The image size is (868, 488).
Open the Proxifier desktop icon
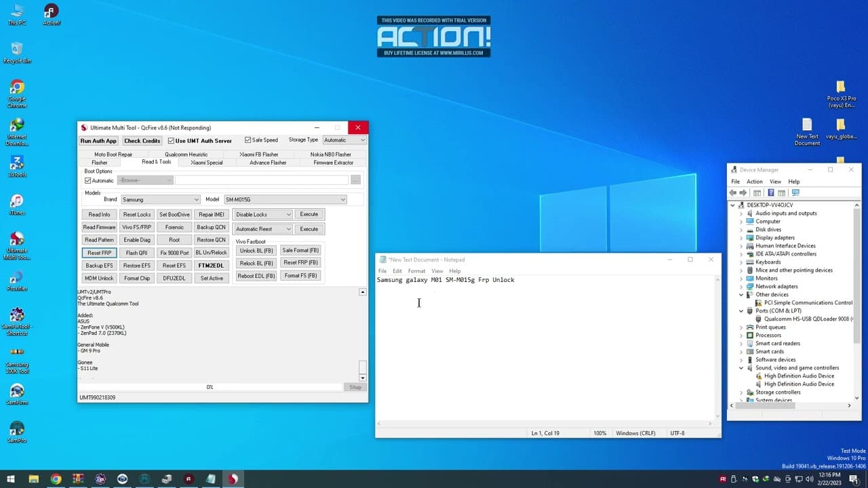coord(17,281)
